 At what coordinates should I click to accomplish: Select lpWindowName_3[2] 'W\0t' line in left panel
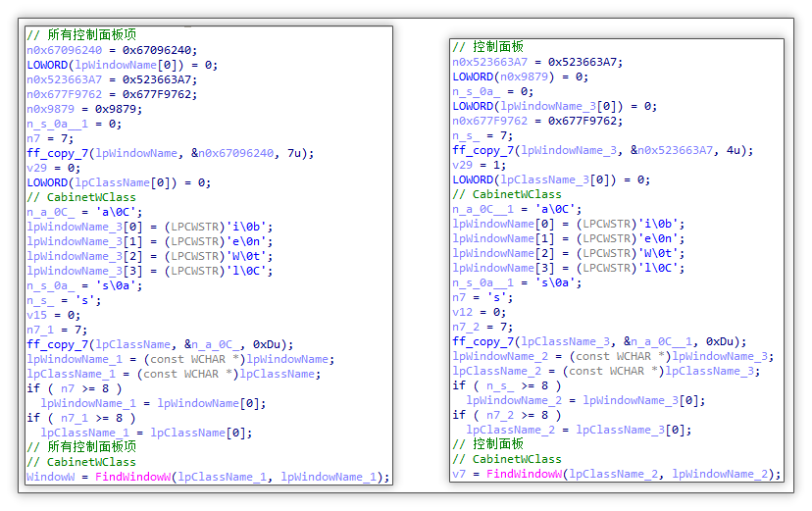[150, 256]
